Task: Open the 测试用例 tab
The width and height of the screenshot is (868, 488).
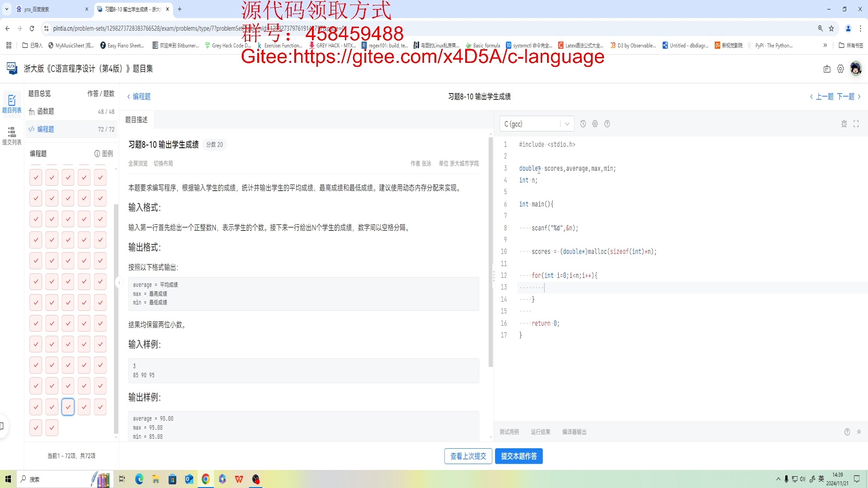Action: (x=509, y=432)
